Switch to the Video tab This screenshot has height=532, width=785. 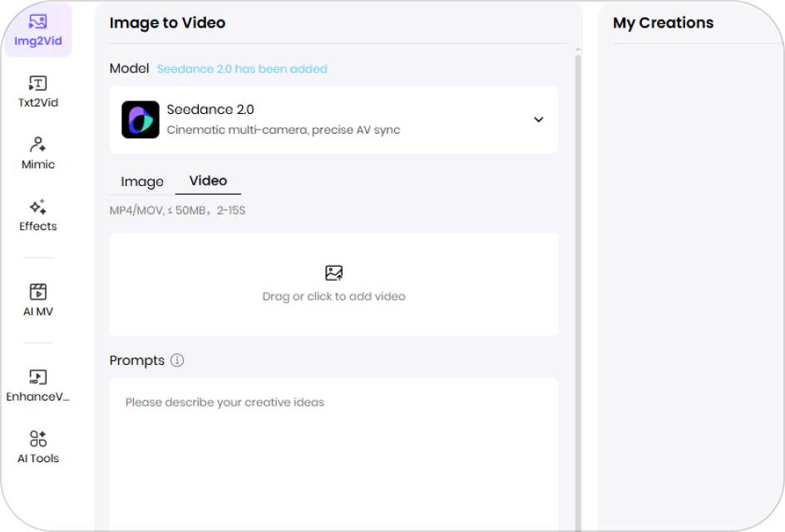click(x=208, y=180)
